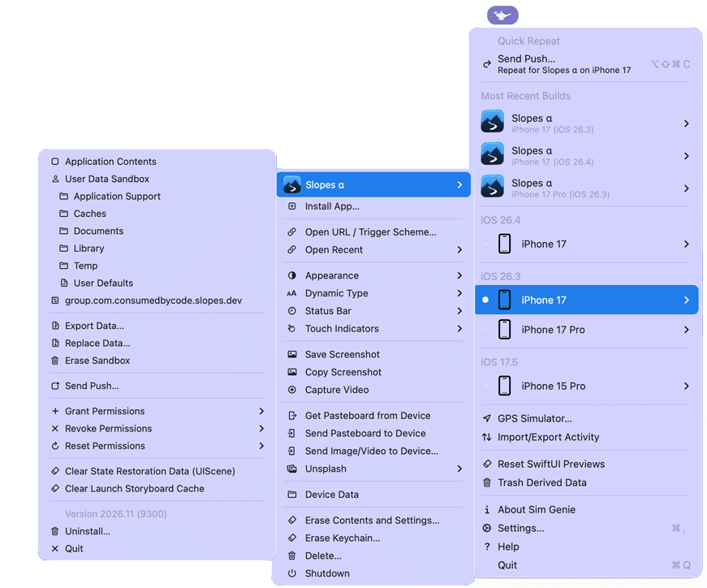707x588 pixels.
Task: Click the Sim Genie menu bar icon
Action: 502,14
